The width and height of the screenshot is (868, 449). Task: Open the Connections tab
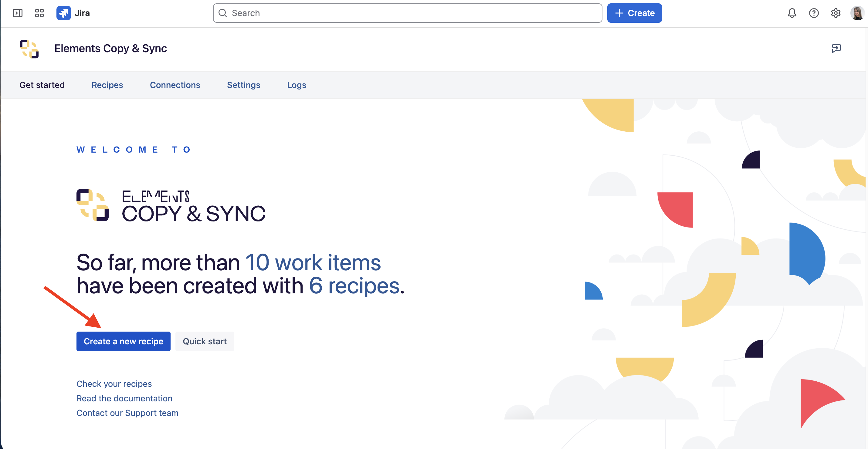[175, 85]
